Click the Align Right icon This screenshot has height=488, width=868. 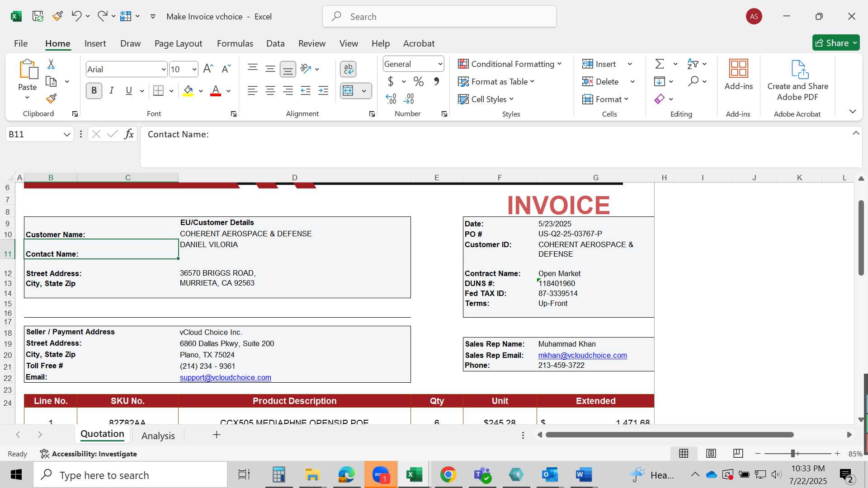pos(288,91)
